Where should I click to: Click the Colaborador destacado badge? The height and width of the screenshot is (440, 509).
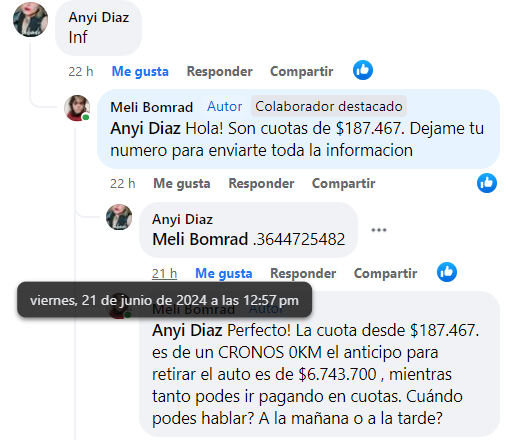[x=329, y=106]
